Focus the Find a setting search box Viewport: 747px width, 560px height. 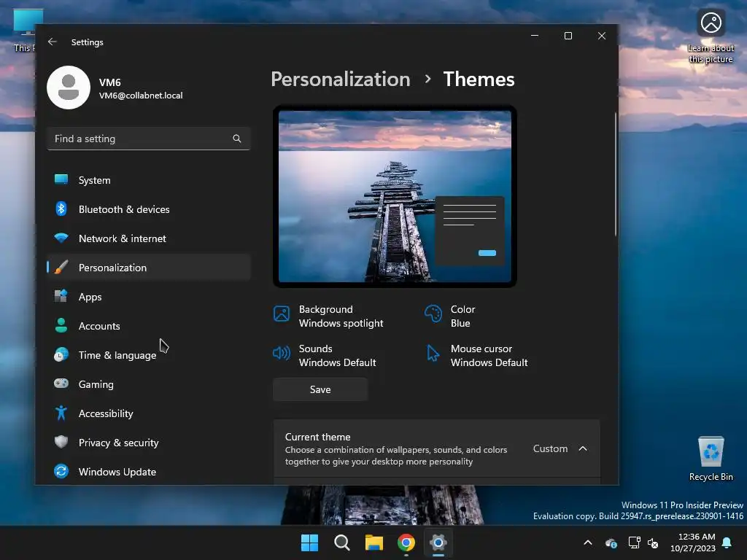149,139
